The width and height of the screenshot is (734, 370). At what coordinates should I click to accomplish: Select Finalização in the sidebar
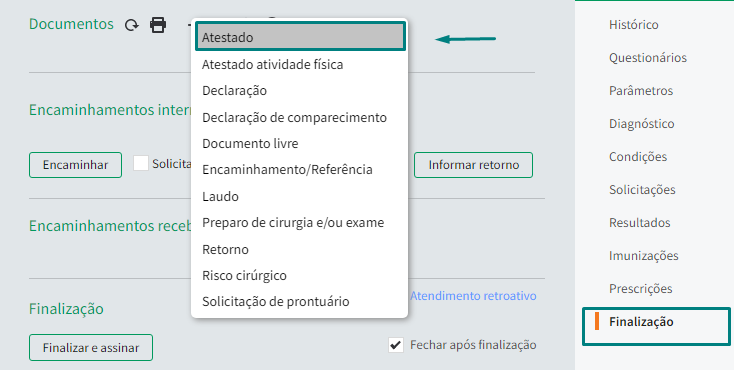pyautogui.click(x=641, y=322)
